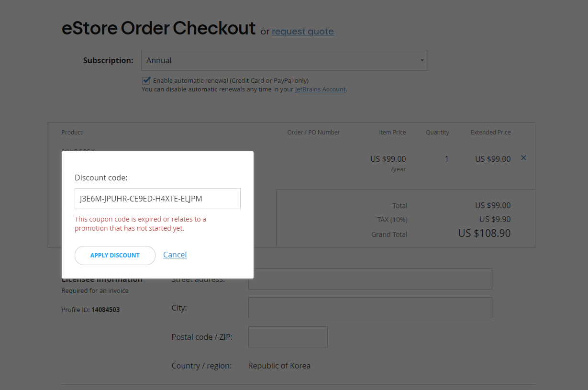Click the discount code input field
Image resolution: width=588 pixels, height=390 pixels.
[x=157, y=199]
